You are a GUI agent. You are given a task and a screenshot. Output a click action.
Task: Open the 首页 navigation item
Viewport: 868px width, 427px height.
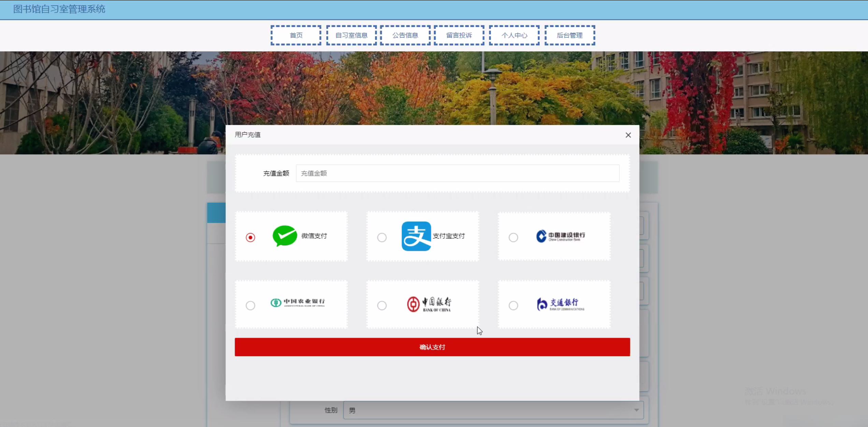[296, 35]
